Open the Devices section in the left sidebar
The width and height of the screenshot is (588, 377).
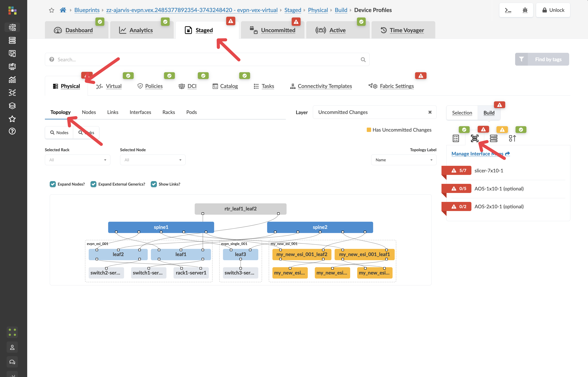(12, 40)
